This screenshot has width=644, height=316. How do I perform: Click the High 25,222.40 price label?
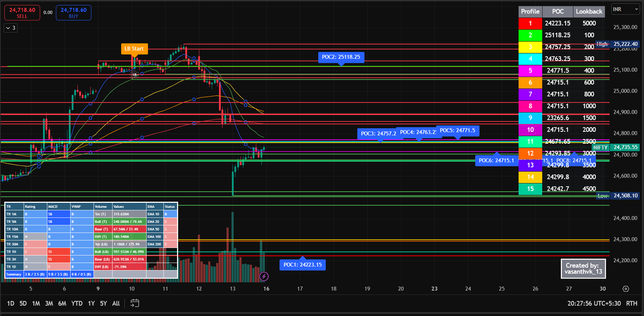click(x=617, y=44)
